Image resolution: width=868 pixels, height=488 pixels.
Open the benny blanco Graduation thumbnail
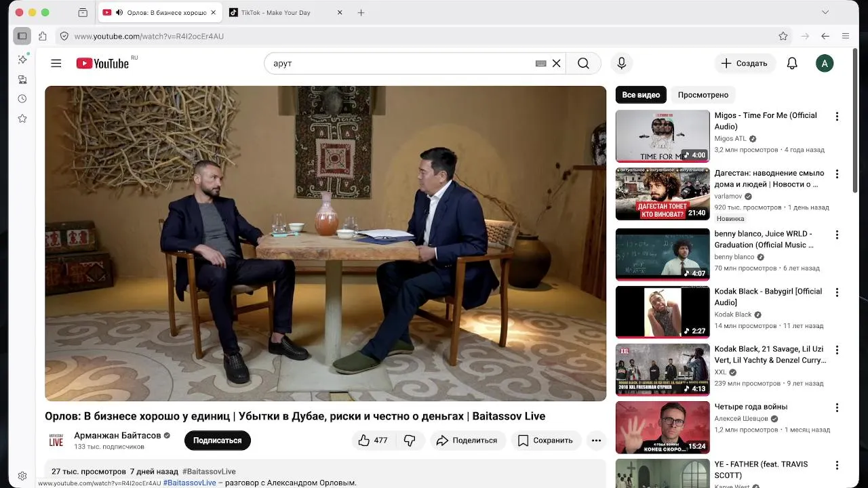pyautogui.click(x=663, y=254)
